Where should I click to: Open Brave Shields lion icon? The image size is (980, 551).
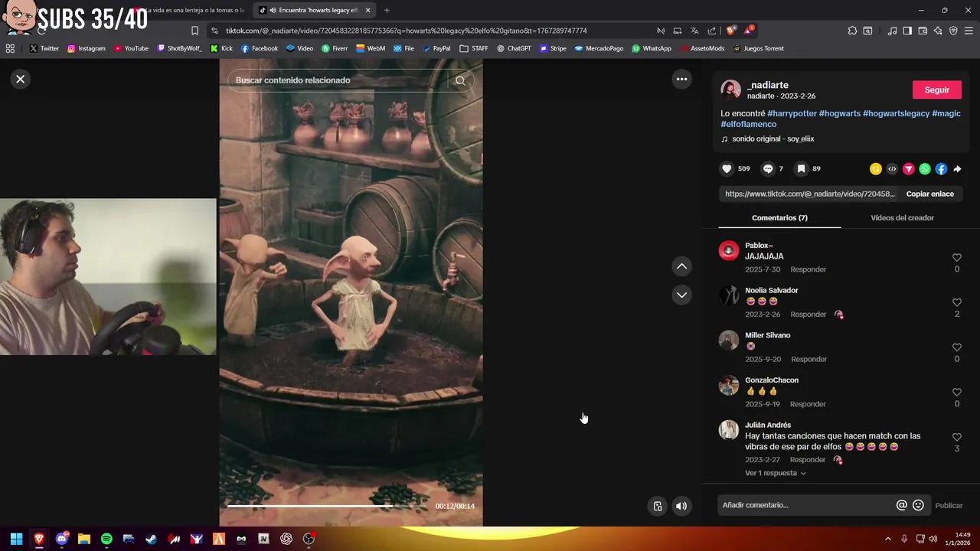(730, 31)
